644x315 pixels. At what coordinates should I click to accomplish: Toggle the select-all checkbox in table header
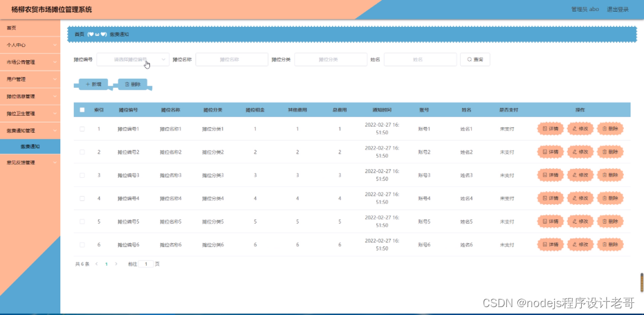tap(82, 110)
